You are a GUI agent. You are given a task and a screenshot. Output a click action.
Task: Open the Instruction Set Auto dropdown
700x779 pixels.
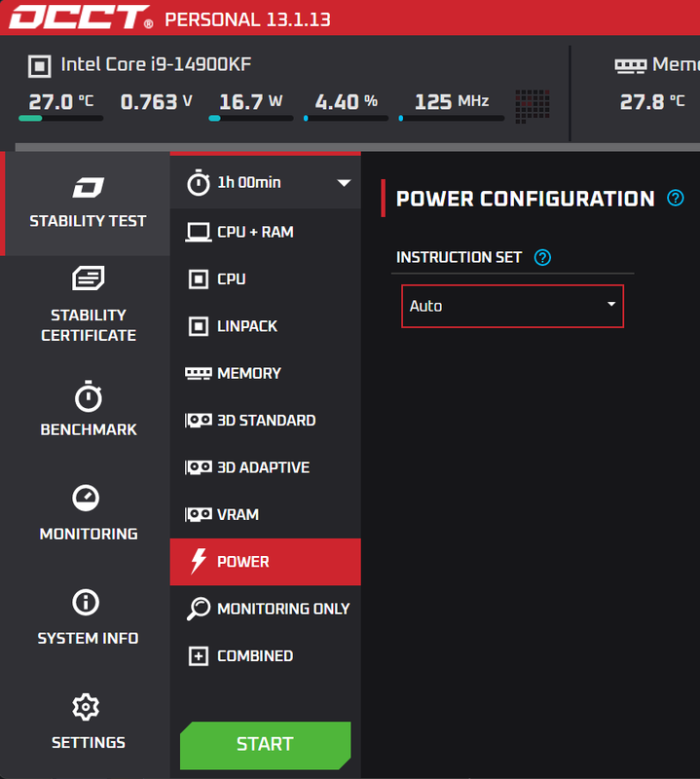(512, 306)
